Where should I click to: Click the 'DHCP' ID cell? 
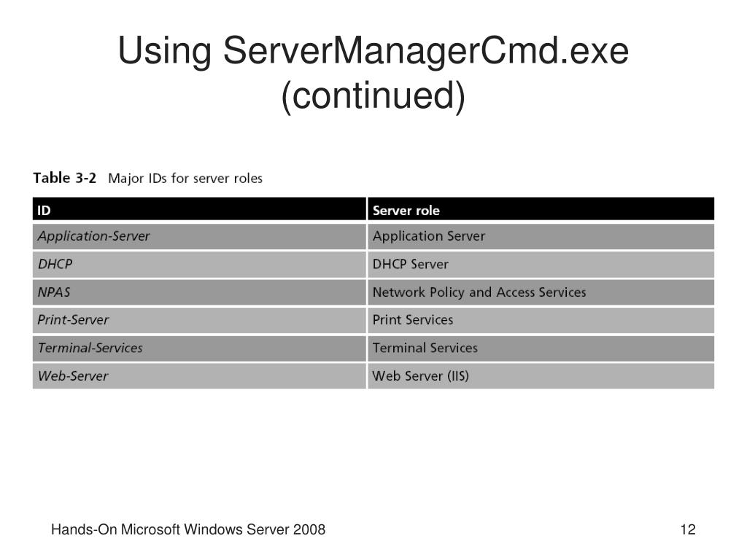click(x=199, y=264)
